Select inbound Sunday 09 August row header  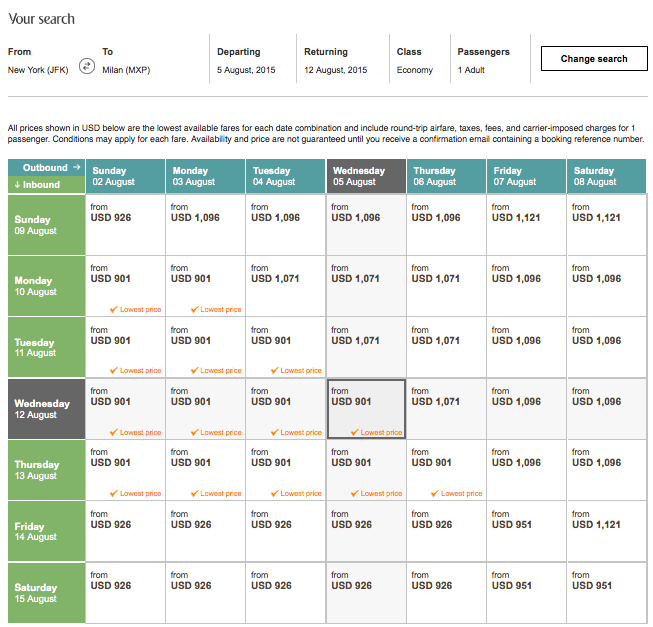(47, 225)
